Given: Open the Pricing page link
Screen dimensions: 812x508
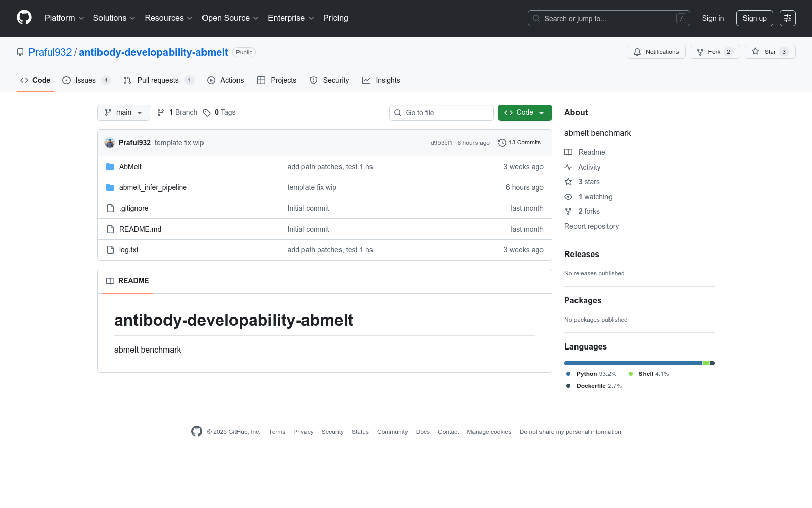Looking at the screenshot, I should click(335, 18).
